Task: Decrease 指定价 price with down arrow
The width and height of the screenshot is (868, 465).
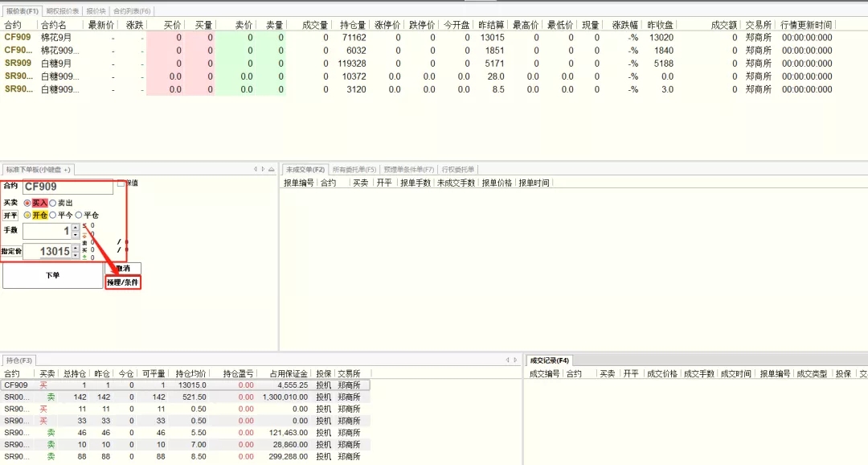Action: pyautogui.click(x=76, y=256)
